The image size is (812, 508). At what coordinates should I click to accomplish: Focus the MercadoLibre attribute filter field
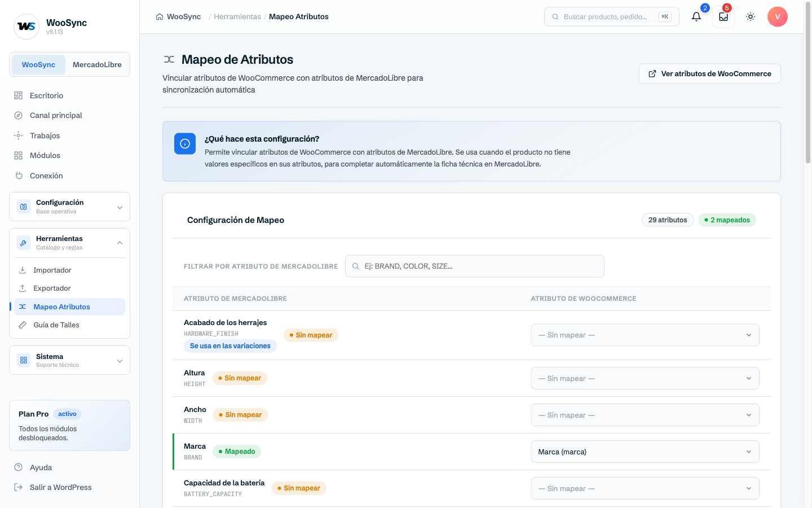click(x=475, y=266)
